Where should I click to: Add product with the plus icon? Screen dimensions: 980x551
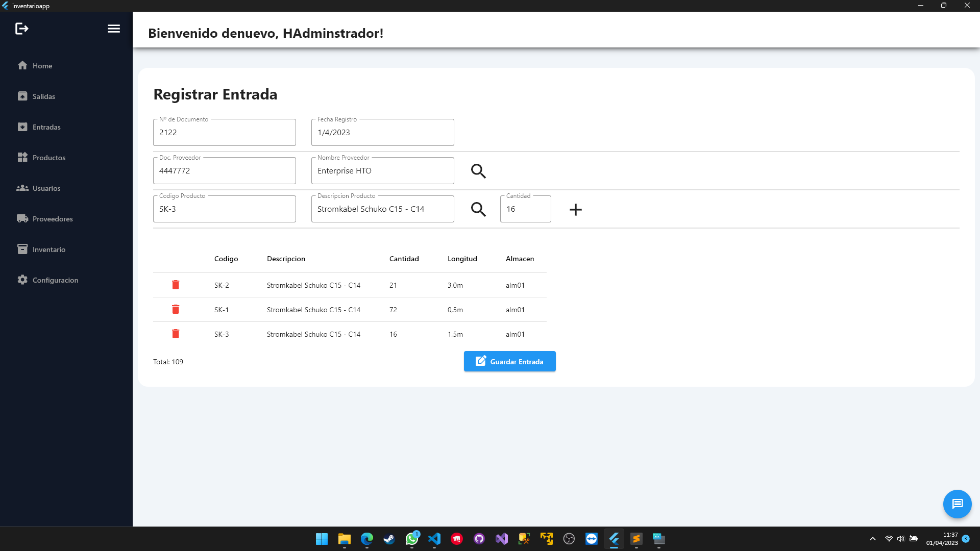[576, 210]
